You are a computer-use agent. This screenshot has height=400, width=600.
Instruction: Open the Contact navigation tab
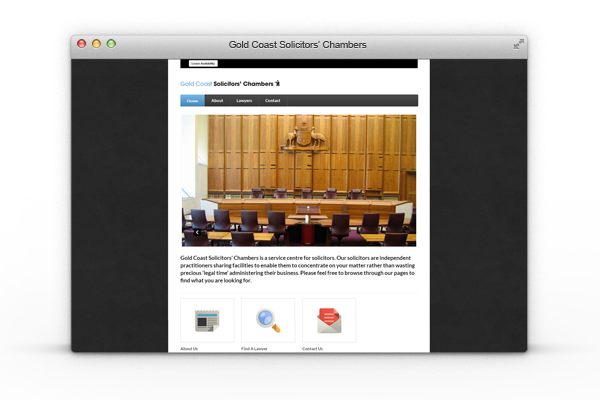[x=272, y=101]
